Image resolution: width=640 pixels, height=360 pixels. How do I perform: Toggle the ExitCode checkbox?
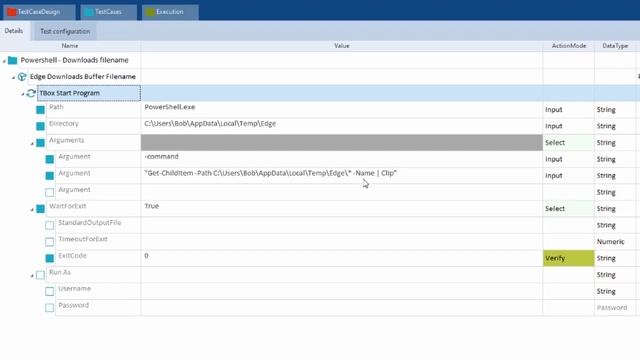pos(49,258)
